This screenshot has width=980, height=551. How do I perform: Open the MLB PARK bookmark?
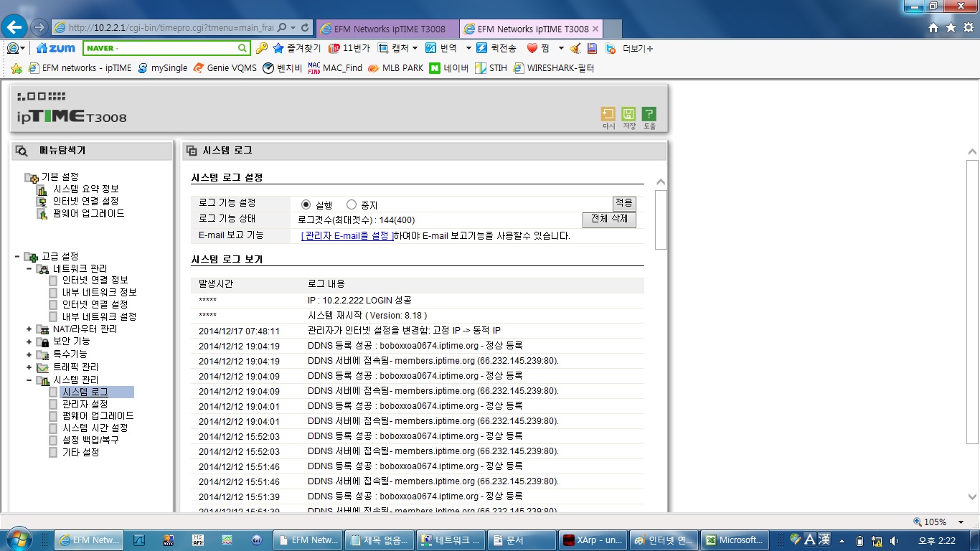coord(395,68)
